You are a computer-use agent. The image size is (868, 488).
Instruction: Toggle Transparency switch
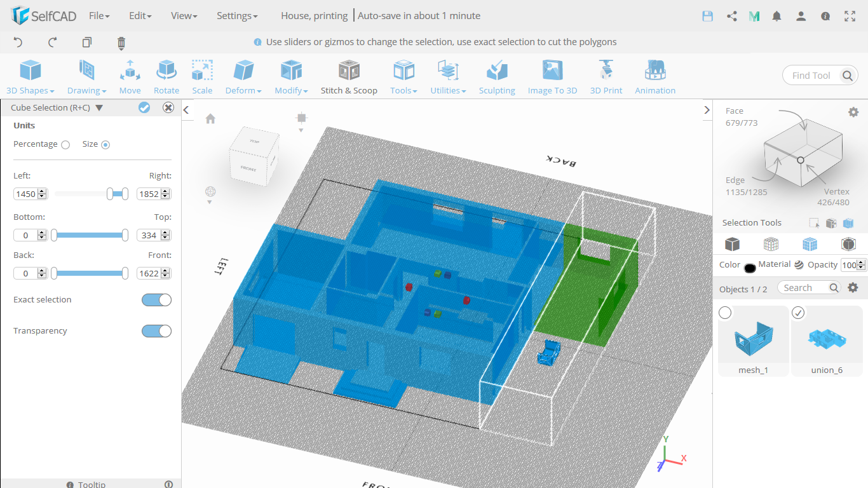click(x=156, y=331)
